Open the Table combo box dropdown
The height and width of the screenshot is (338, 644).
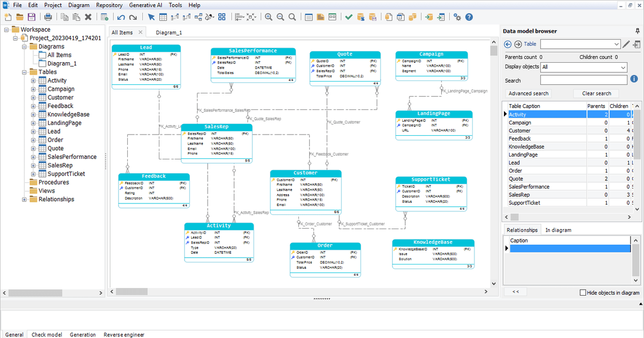(616, 45)
